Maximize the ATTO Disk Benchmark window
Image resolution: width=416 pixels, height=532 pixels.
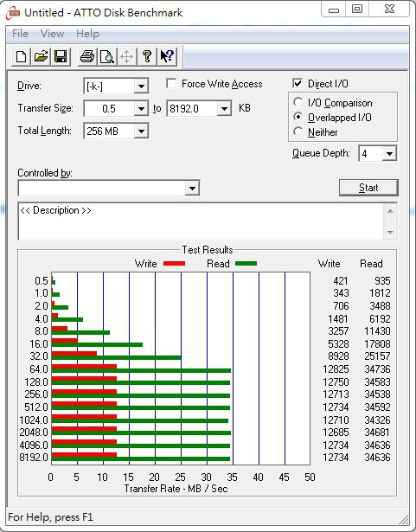(357, 10)
